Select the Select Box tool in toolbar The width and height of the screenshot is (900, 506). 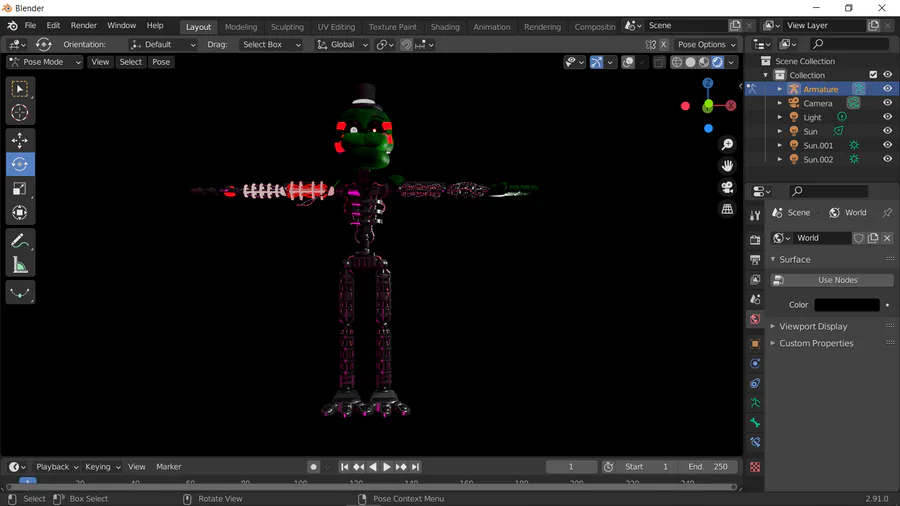[20, 89]
